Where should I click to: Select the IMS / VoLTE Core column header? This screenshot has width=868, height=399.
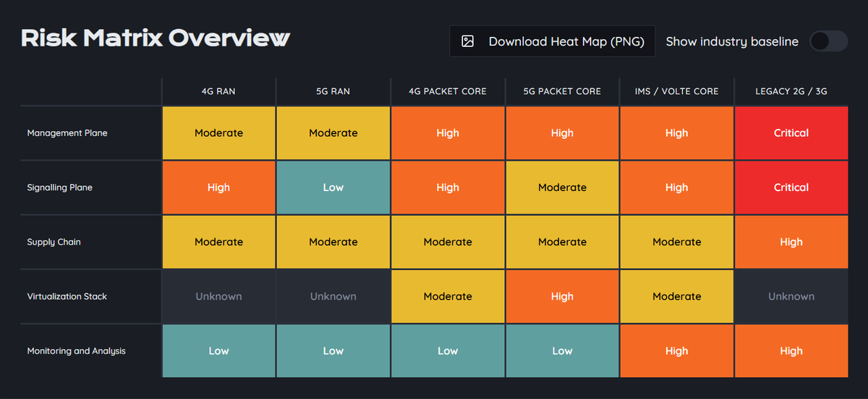(x=676, y=91)
